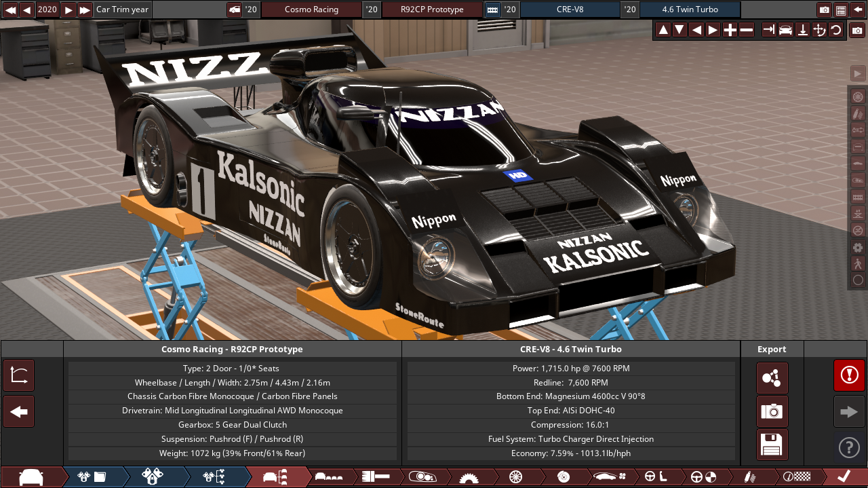Open gear settings icon in side panel
Image resolution: width=868 pixels, height=488 pixels.
(x=858, y=247)
